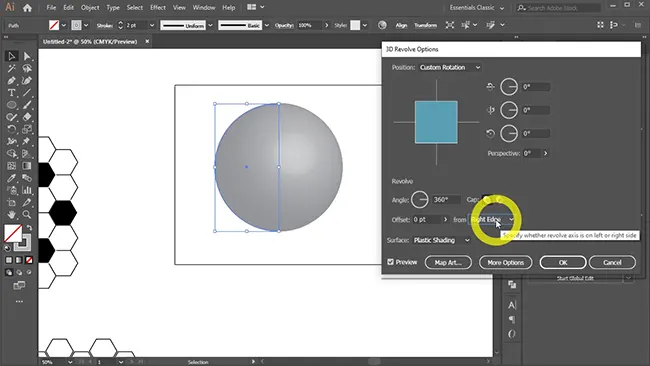650x366 pixels.
Task: Open Edit Toolbar three dots
Action: click(x=19, y=302)
